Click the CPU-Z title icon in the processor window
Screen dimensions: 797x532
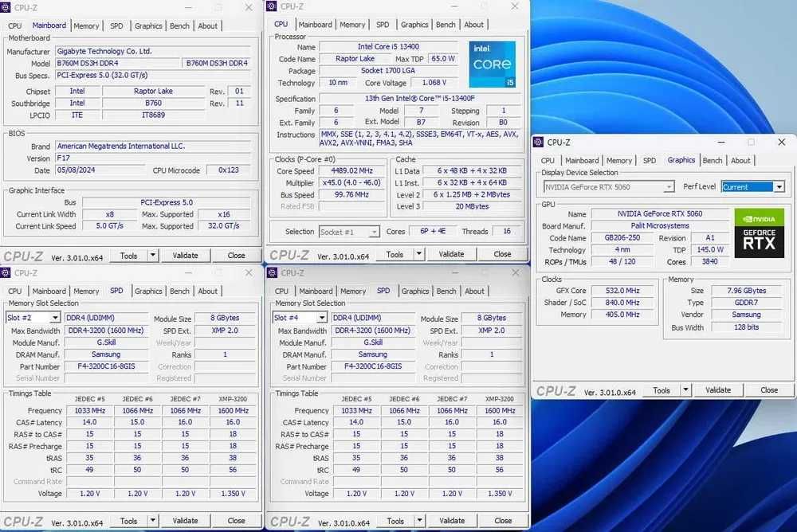pyautogui.click(x=272, y=6)
